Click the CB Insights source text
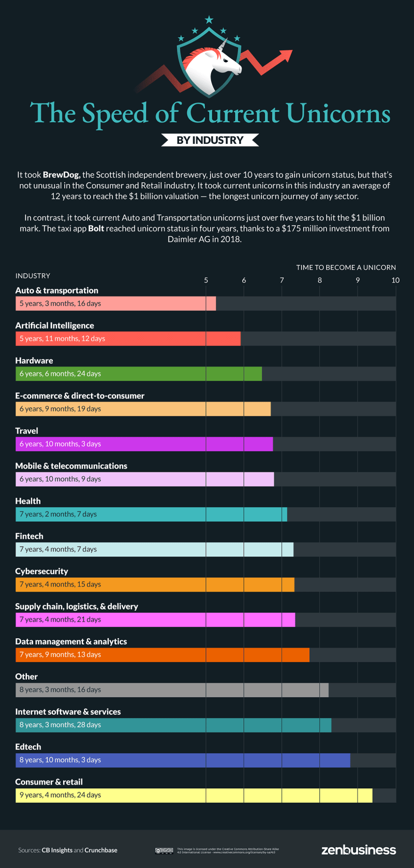The image size is (414, 868). (x=57, y=850)
